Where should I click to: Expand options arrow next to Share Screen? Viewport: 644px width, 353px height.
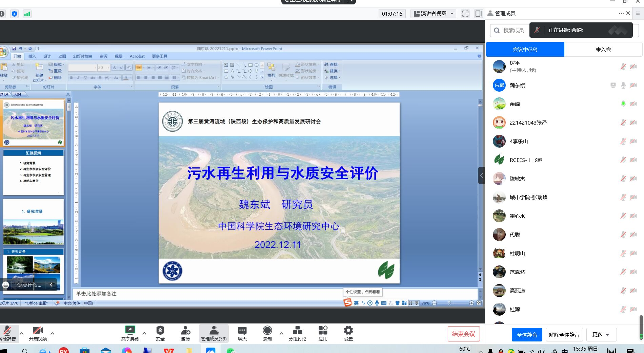coord(144,333)
